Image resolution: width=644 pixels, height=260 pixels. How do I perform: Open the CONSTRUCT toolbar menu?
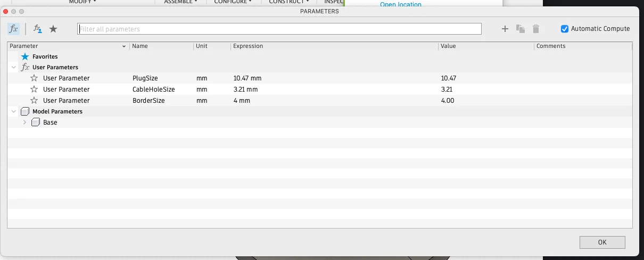288,2
